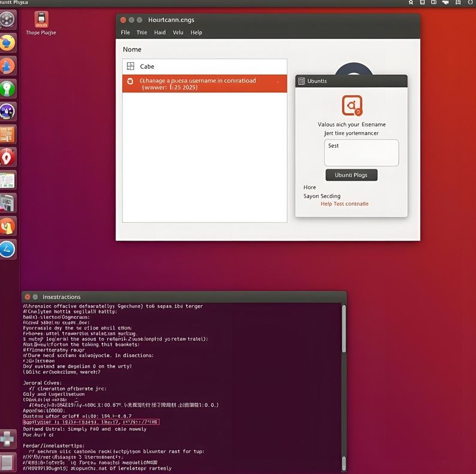
Task: Follow the Help Tost contnatle link
Action: (344, 204)
